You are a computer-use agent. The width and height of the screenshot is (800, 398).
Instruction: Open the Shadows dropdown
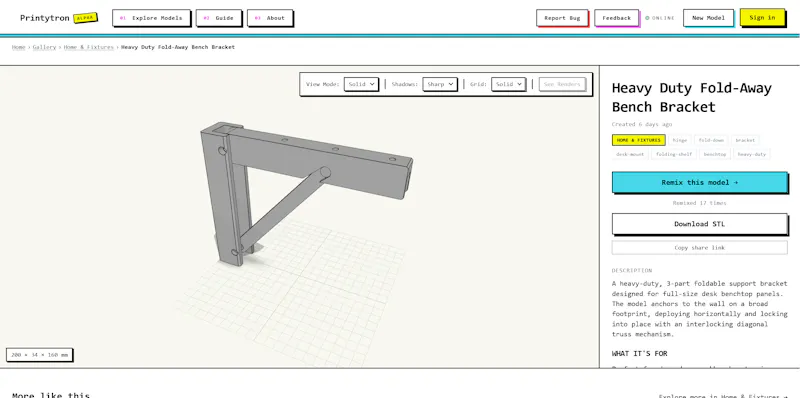(439, 84)
